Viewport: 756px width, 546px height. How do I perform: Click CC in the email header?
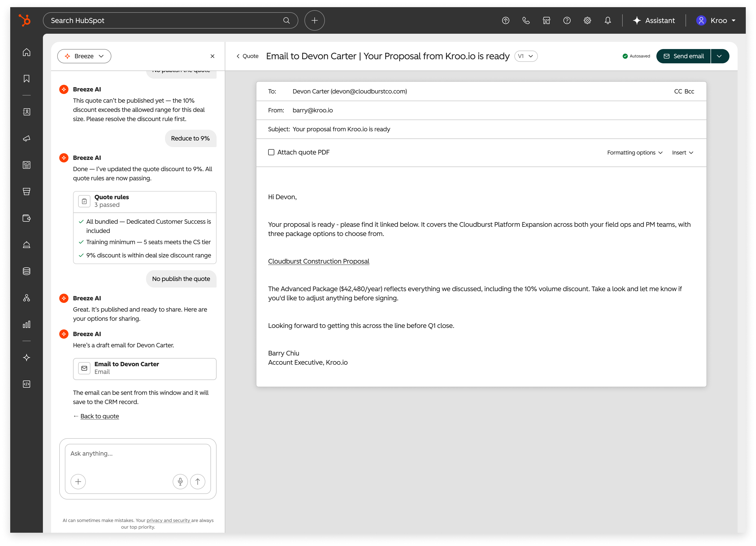(678, 91)
